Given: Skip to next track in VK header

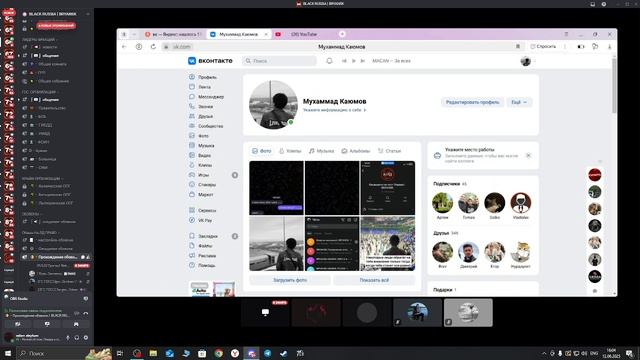Looking at the screenshot, I should coord(362,61).
